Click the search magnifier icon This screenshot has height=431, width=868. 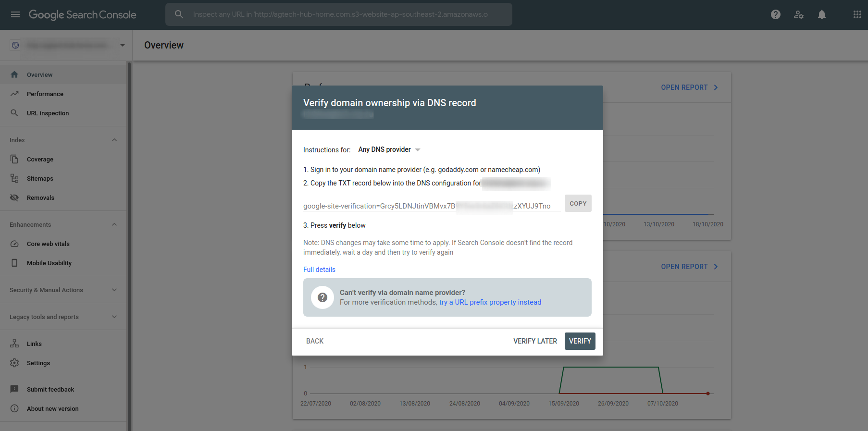pyautogui.click(x=179, y=14)
